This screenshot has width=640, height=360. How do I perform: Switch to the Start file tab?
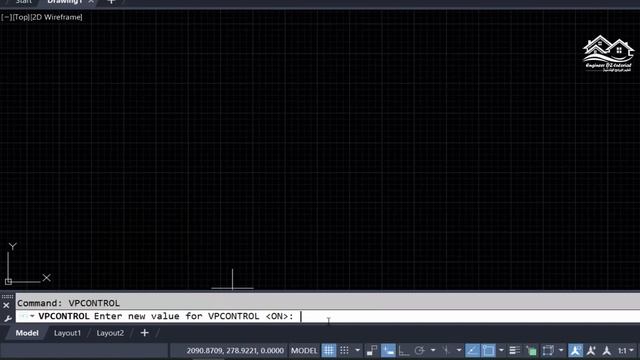pos(23,2)
